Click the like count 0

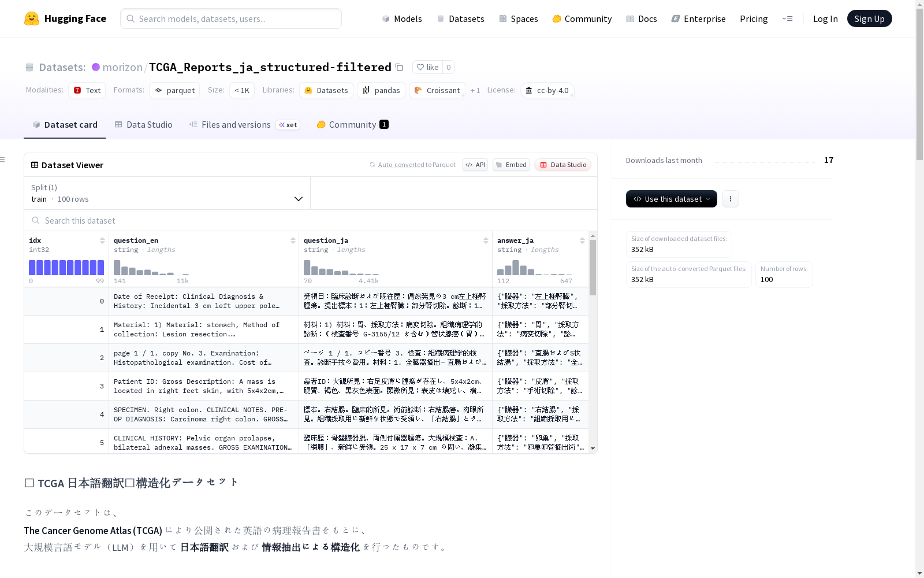click(x=449, y=67)
